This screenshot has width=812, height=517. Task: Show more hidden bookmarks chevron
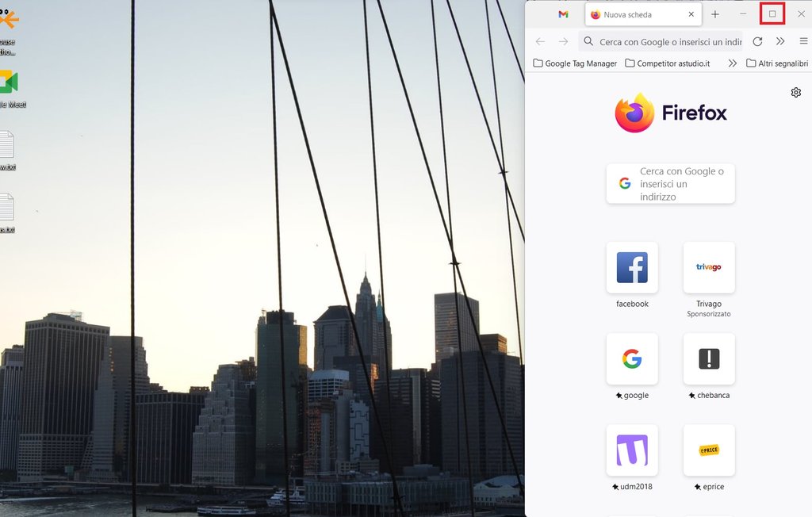[x=732, y=63]
